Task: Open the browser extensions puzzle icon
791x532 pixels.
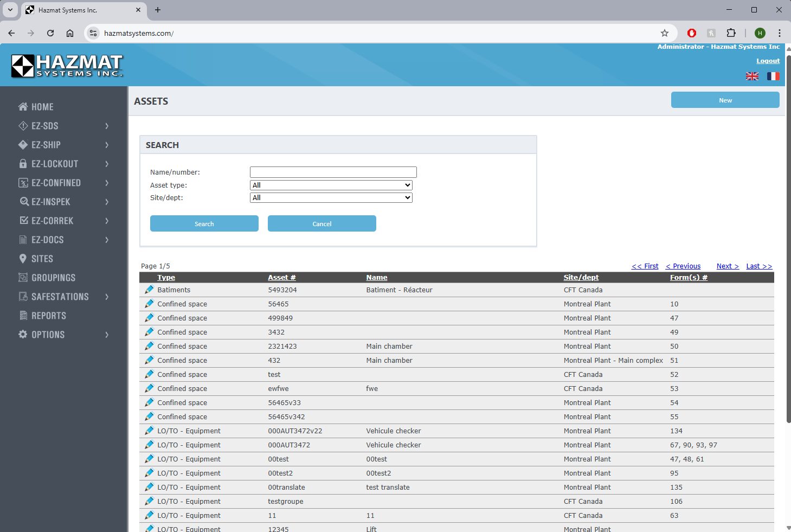Action: click(x=731, y=33)
